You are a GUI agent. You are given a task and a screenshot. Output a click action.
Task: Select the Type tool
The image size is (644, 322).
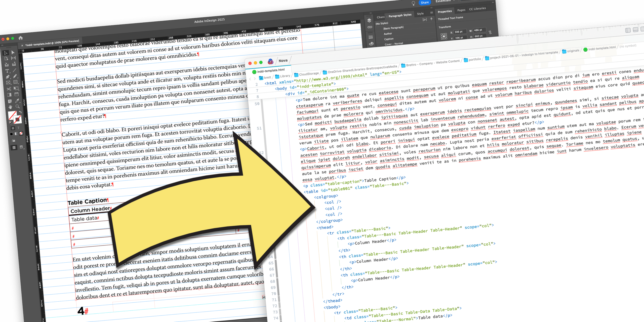(x=7, y=71)
